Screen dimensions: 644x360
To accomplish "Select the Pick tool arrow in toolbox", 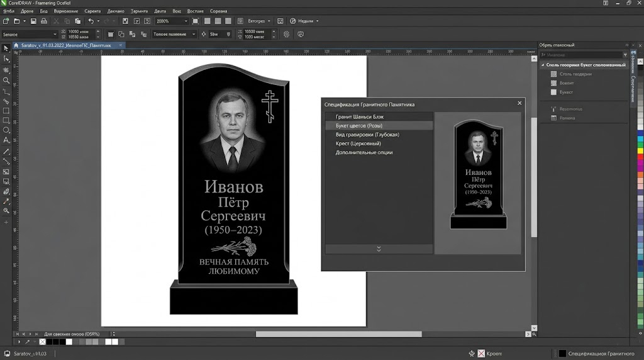I will point(6,48).
